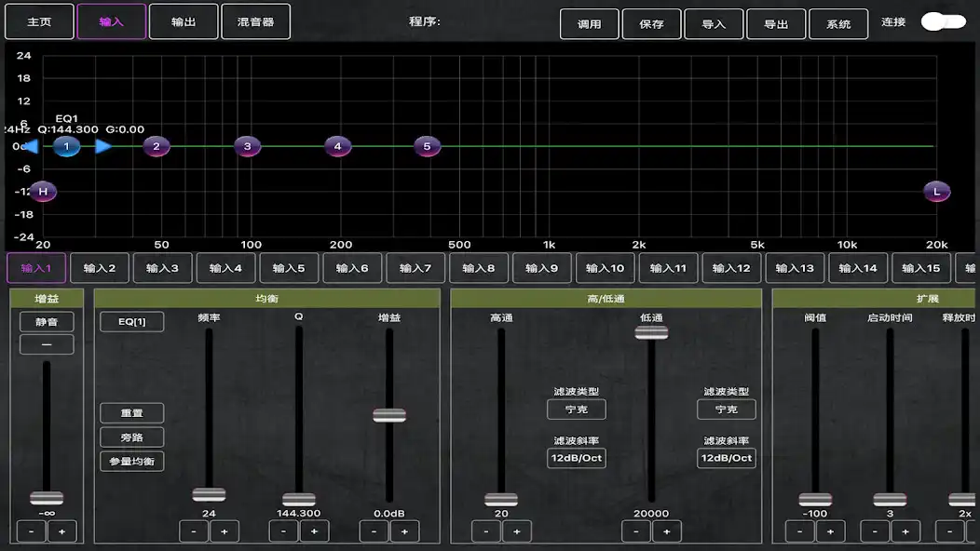This screenshot has width=980, height=551.
Task: Click the right blue arrow beside node 1
Action: pos(103,146)
